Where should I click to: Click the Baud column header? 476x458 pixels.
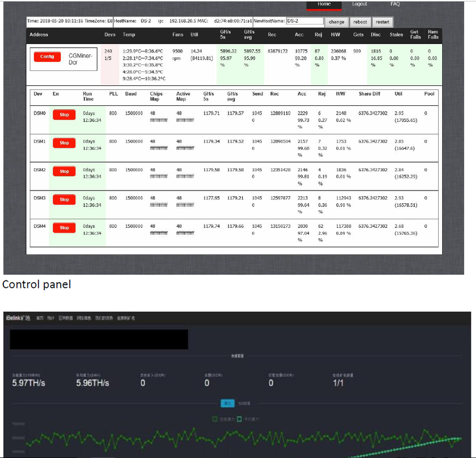pos(131,94)
